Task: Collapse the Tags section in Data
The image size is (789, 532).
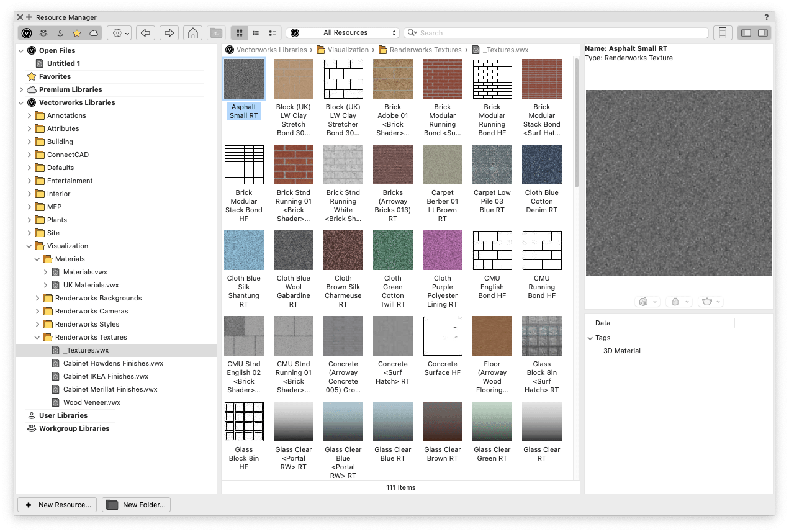Action: coord(590,338)
